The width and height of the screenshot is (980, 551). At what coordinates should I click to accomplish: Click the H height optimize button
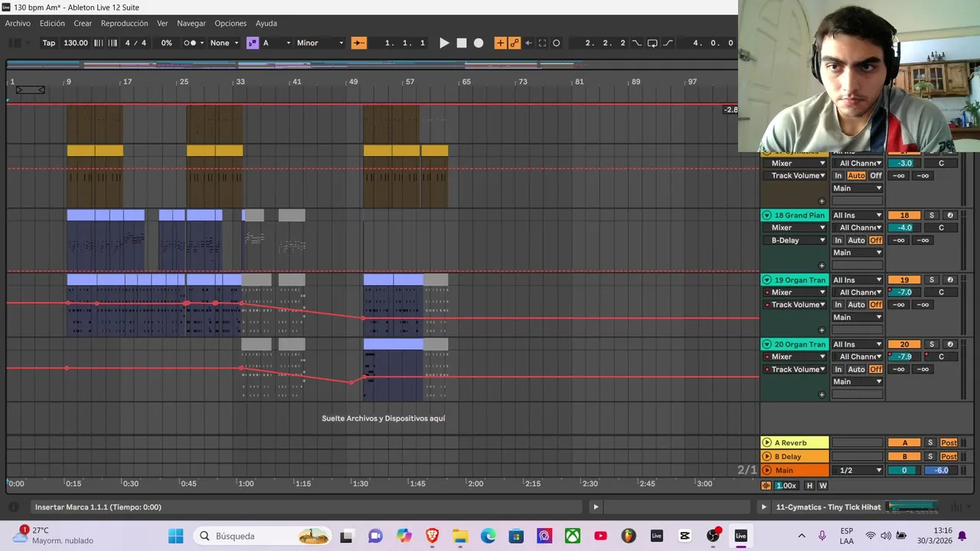(x=809, y=486)
